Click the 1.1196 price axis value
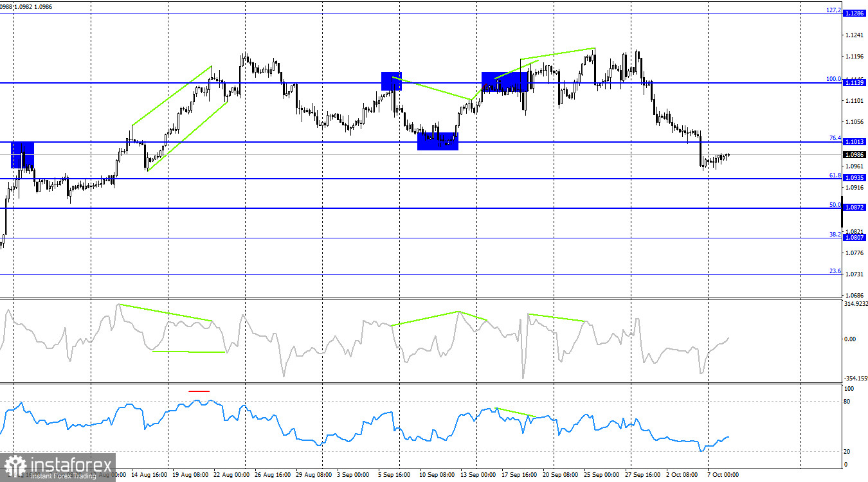The image size is (868, 482). (856, 57)
